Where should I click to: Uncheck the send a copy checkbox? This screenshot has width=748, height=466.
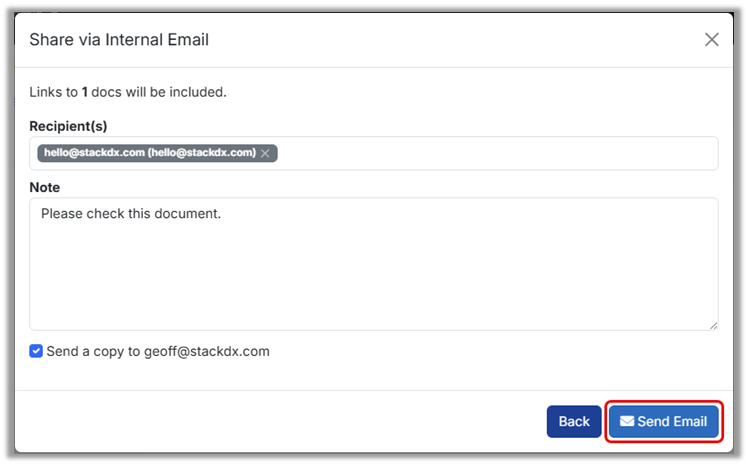pos(36,351)
